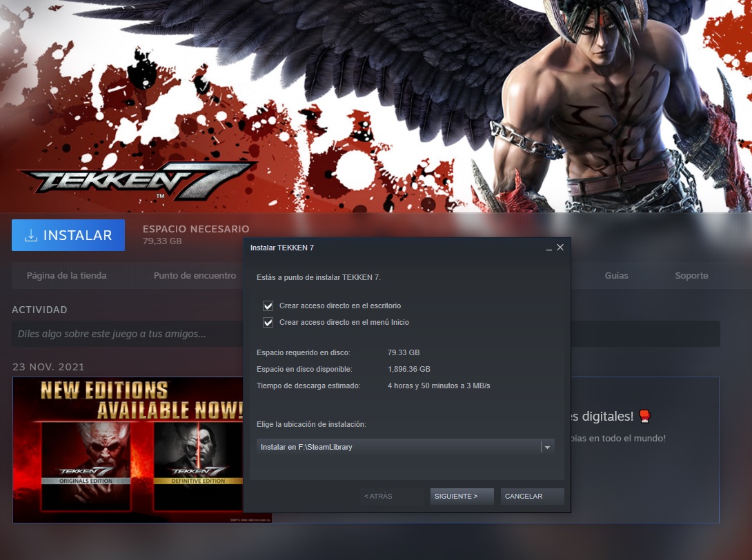
Task: Expand the install location dropdown arrow
Action: (x=547, y=448)
